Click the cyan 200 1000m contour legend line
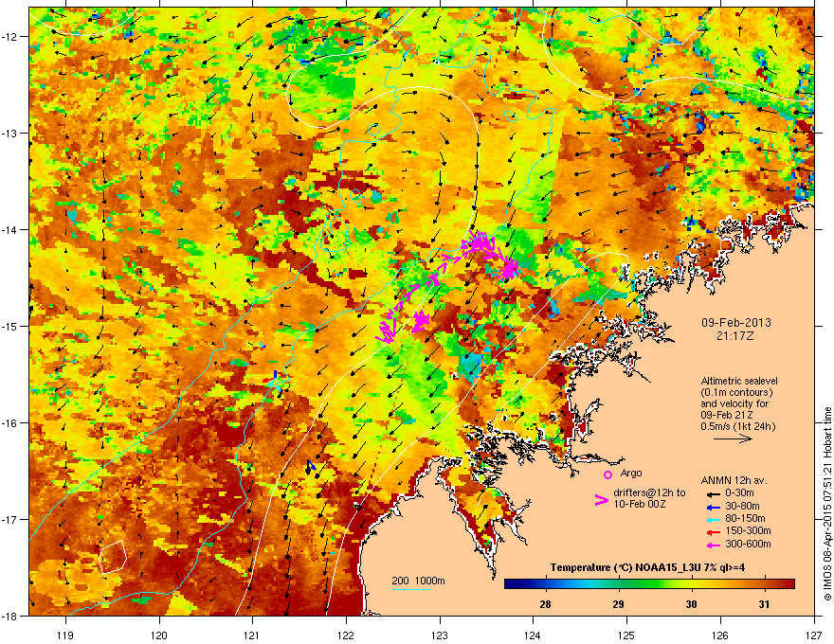Image resolution: width=834 pixels, height=644 pixels. point(410,589)
